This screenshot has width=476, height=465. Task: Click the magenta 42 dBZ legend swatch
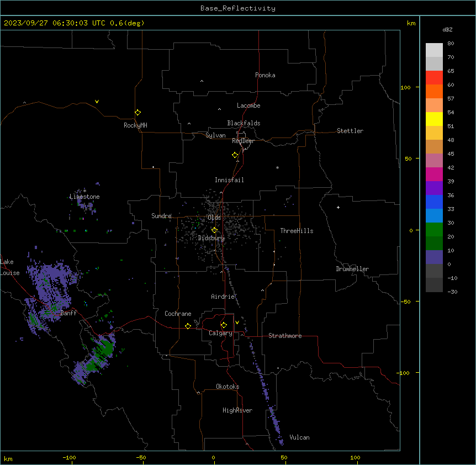point(434,174)
